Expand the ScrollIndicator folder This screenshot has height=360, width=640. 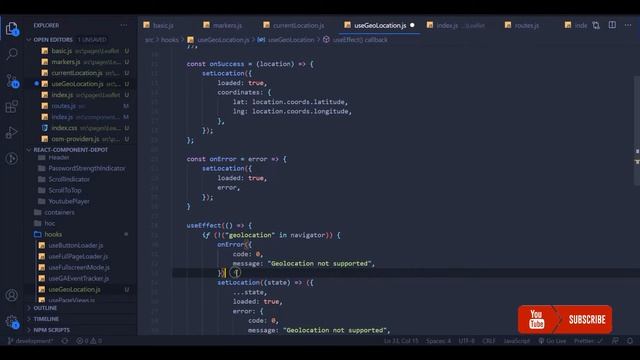point(69,179)
